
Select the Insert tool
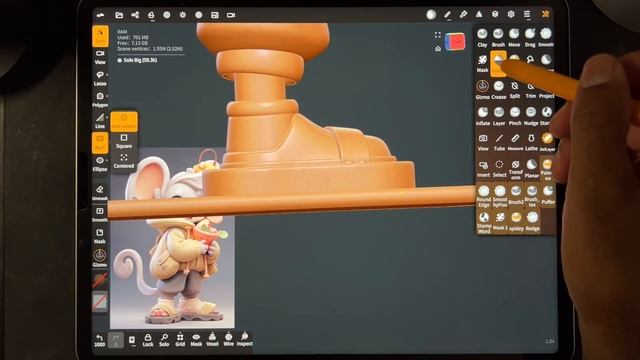pos(483,169)
